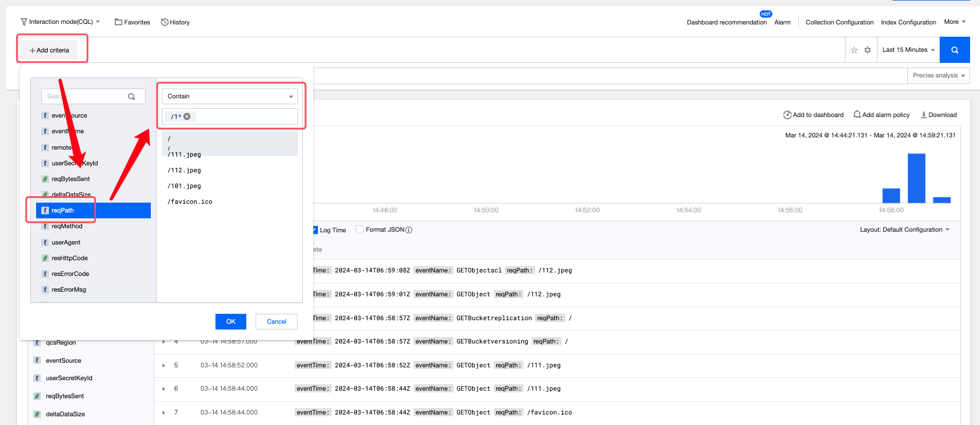Open the gear settings icon beside star
The width and height of the screenshot is (980, 425).
click(x=868, y=50)
